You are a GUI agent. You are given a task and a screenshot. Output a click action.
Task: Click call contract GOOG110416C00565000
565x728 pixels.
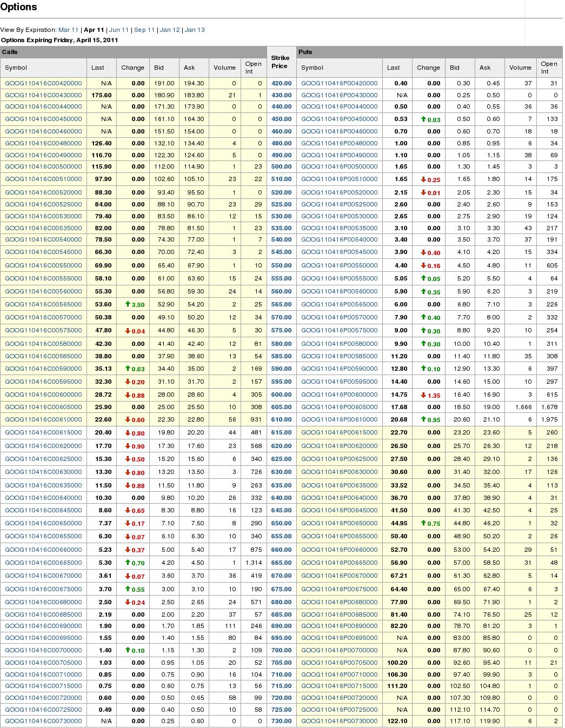coord(43,304)
